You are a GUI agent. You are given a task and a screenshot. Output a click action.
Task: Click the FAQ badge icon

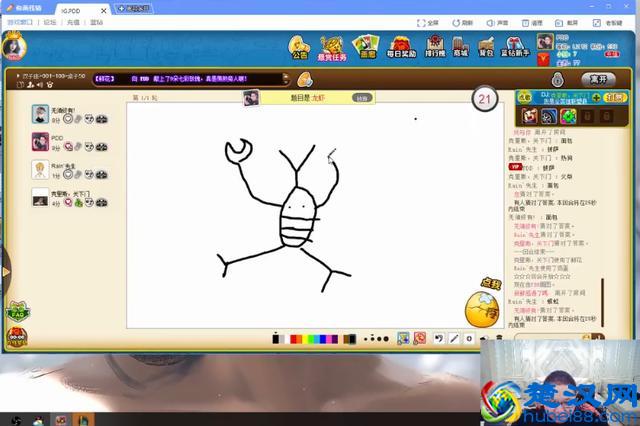(x=16, y=312)
